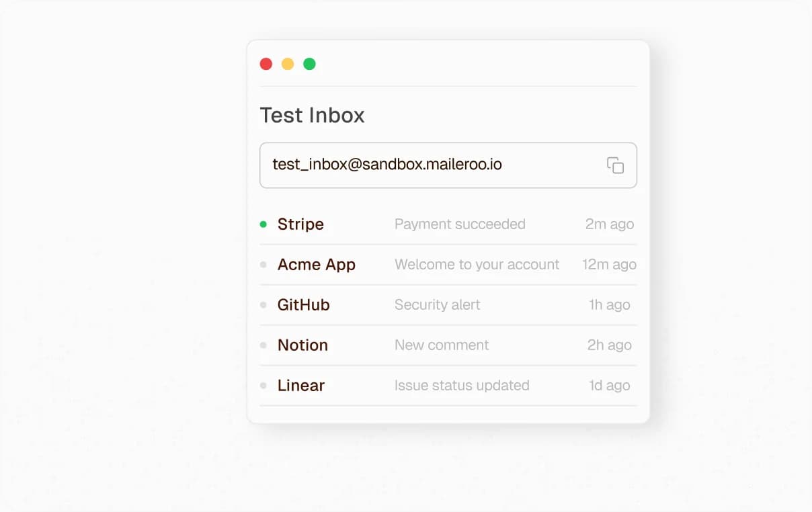
Task: Click the test_inbox@sandbox.maileroo.io address field
Action: point(448,165)
